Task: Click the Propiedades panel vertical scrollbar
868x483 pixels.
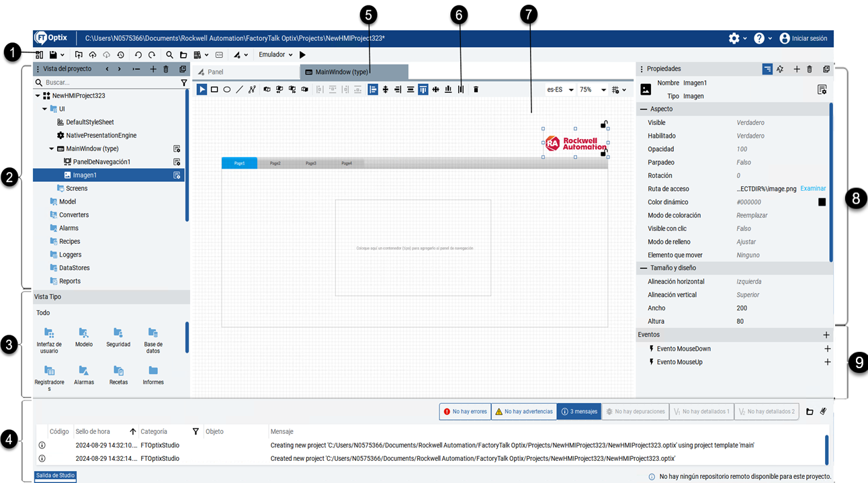Action: (x=831, y=181)
